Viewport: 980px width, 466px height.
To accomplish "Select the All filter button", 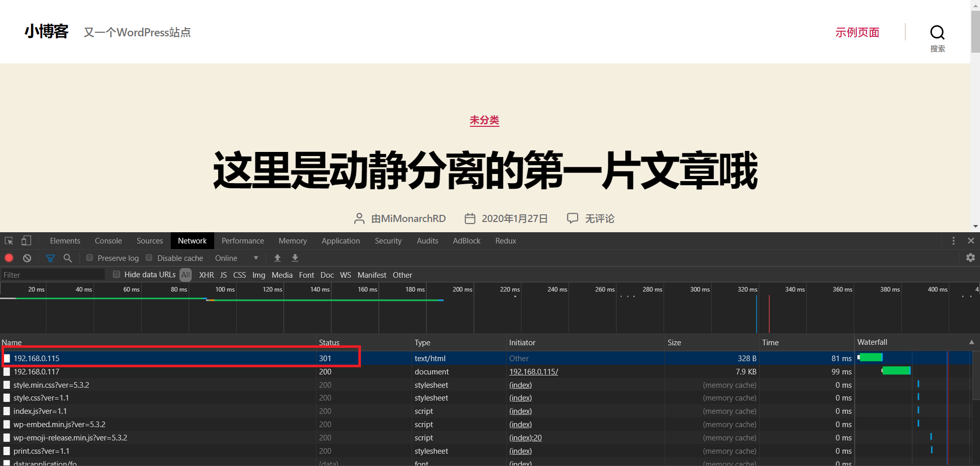I will [x=186, y=275].
